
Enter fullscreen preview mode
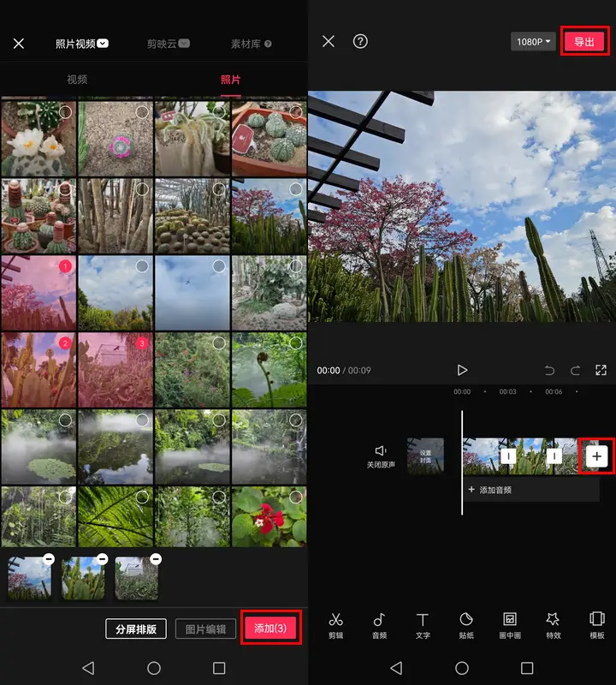coord(601,370)
